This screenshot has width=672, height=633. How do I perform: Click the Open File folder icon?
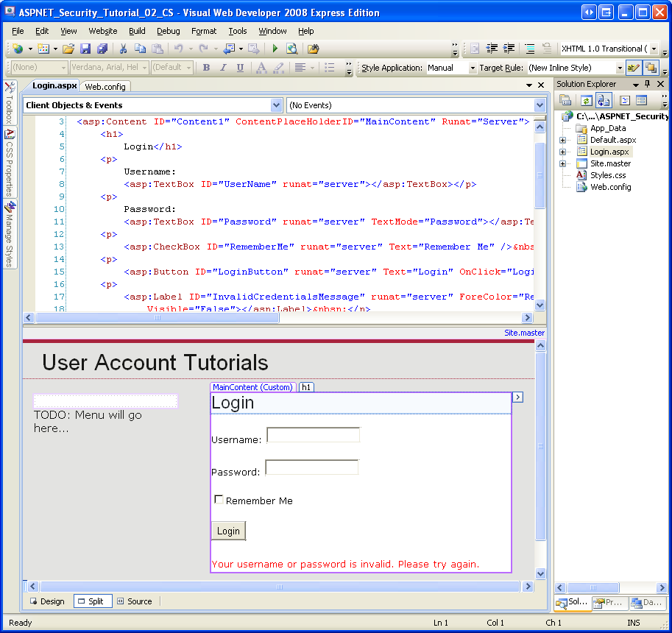[x=68, y=49]
